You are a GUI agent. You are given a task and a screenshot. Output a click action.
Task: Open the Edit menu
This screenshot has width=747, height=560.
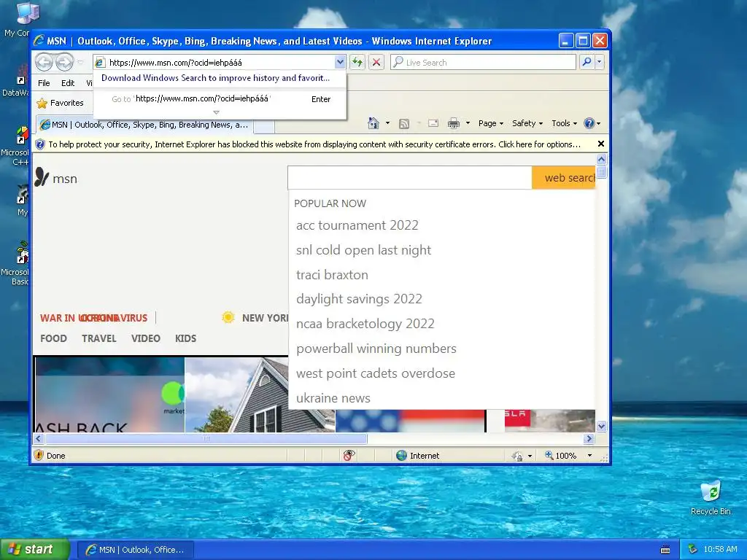coord(68,83)
